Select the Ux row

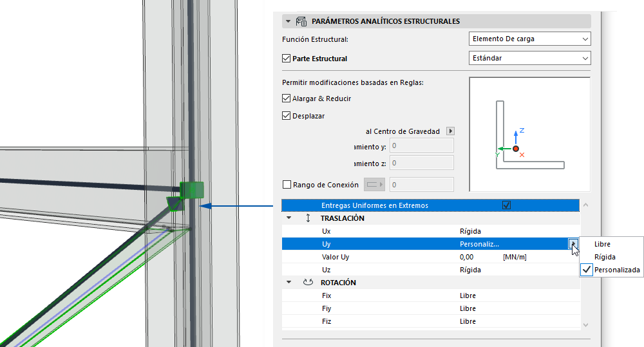(x=430, y=231)
